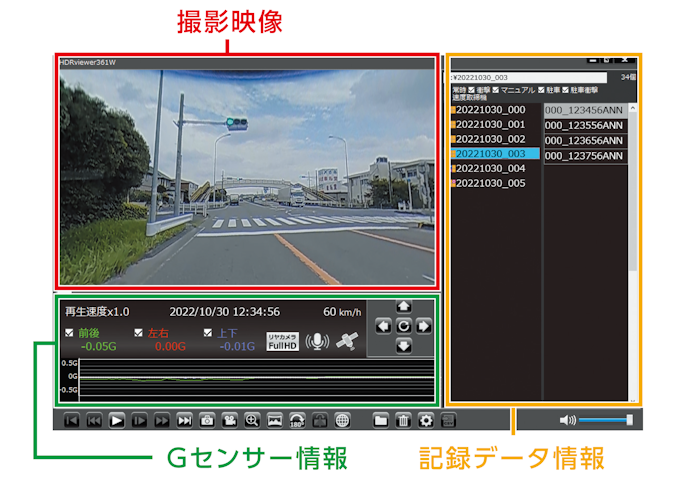Screen dimensions: 690x477
Task: Uncheck the 前後 G-sensor checkbox
Action: pyautogui.click(x=69, y=333)
